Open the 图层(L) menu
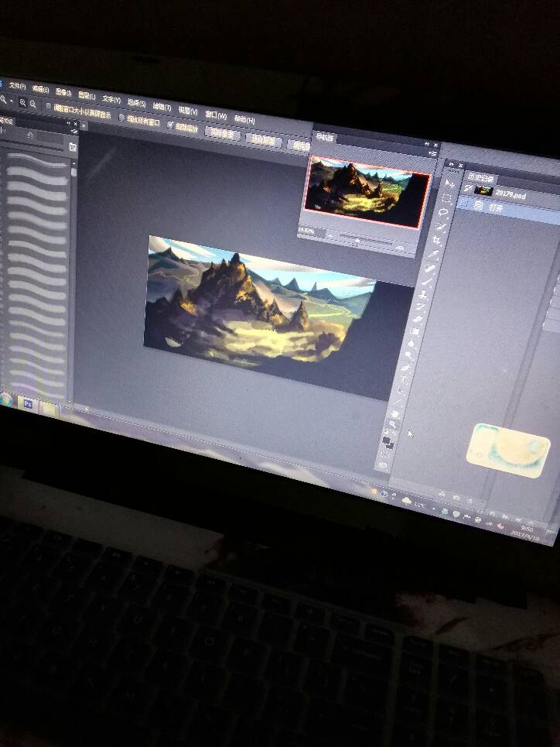This screenshot has width=560, height=747. [87, 96]
